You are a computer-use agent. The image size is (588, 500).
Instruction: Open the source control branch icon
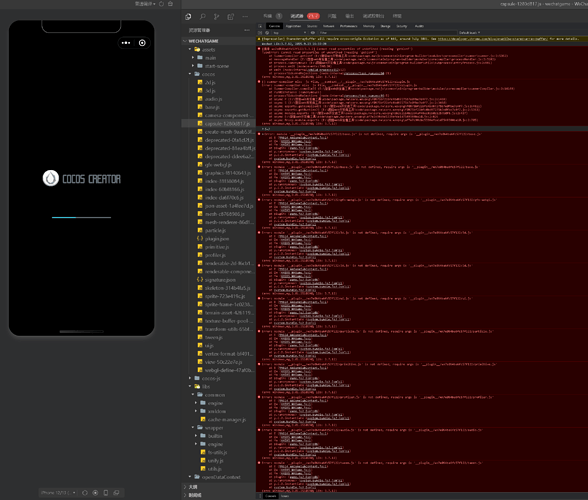pos(216,17)
